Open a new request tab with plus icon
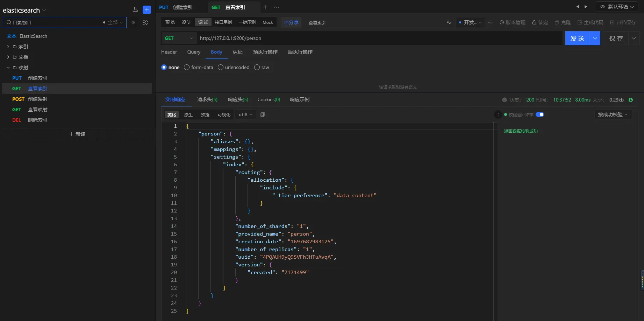644x321 pixels. (x=265, y=7)
